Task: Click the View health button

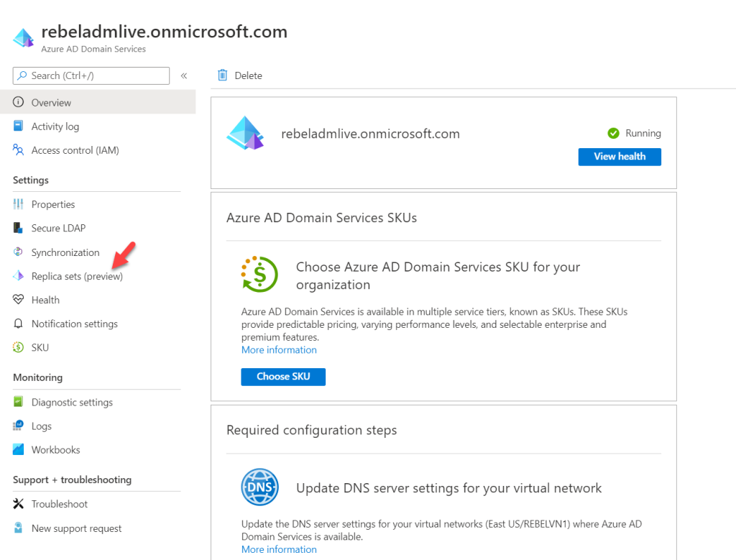Action: (620, 157)
